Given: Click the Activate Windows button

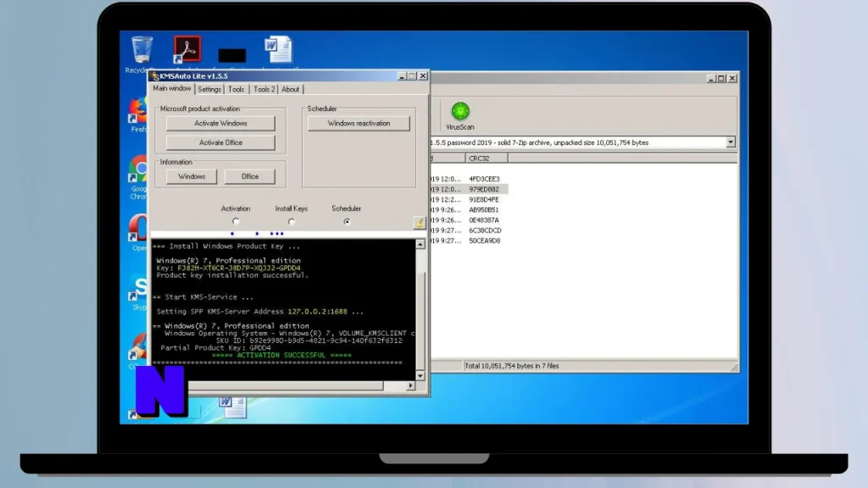Looking at the screenshot, I should click(x=220, y=124).
